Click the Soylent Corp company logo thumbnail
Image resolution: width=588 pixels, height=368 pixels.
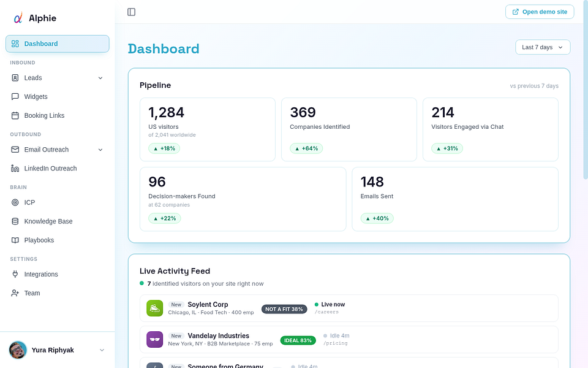[154, 309]
